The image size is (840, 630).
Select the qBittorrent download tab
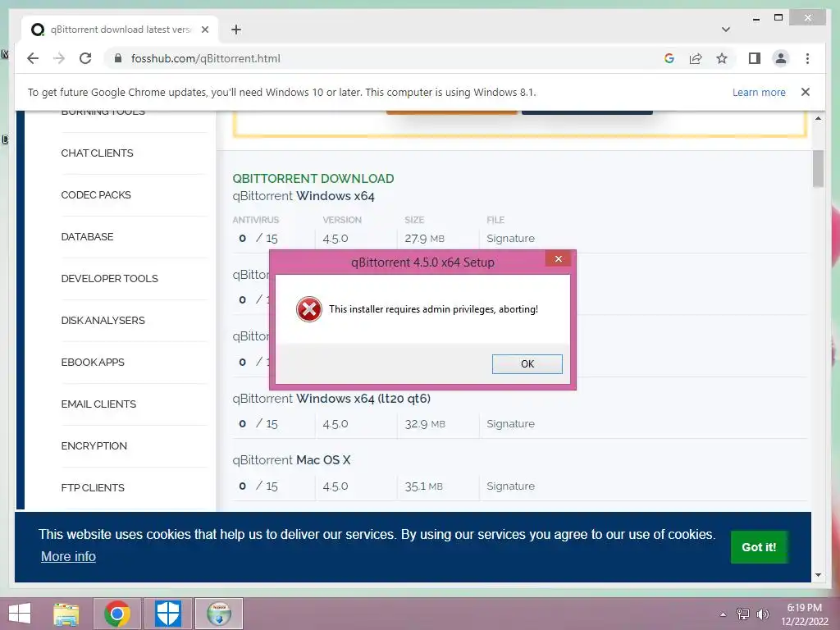pos(120,30)
